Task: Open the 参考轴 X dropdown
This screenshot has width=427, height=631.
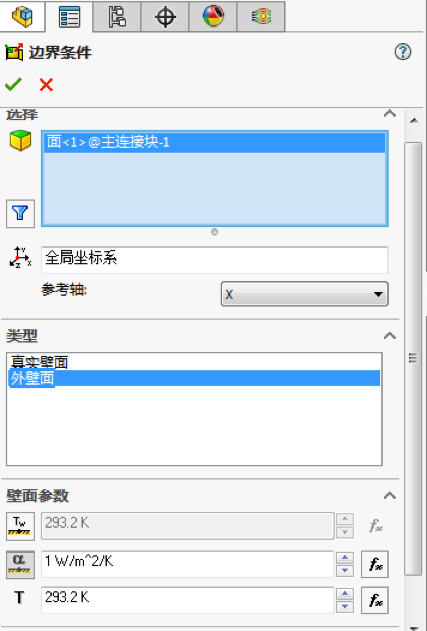Action: coord(305,294)
